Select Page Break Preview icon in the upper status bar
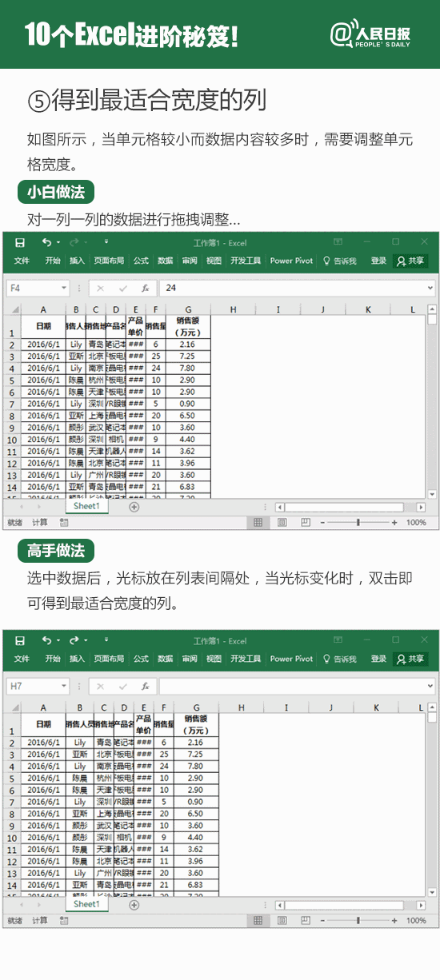Viewport: 440px width, 980px height. click(x=306, y=522)
